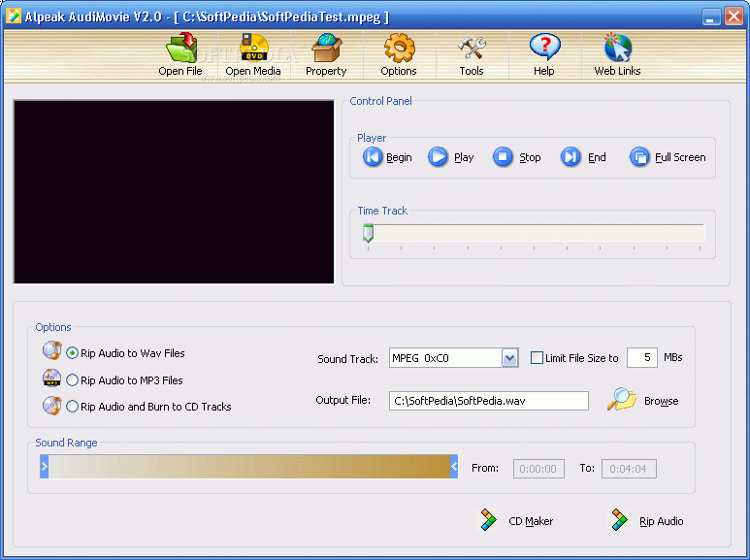This screenshot has height=560, width=750.
Task: Jump to the End of media
Action: [x=583, y=157]
